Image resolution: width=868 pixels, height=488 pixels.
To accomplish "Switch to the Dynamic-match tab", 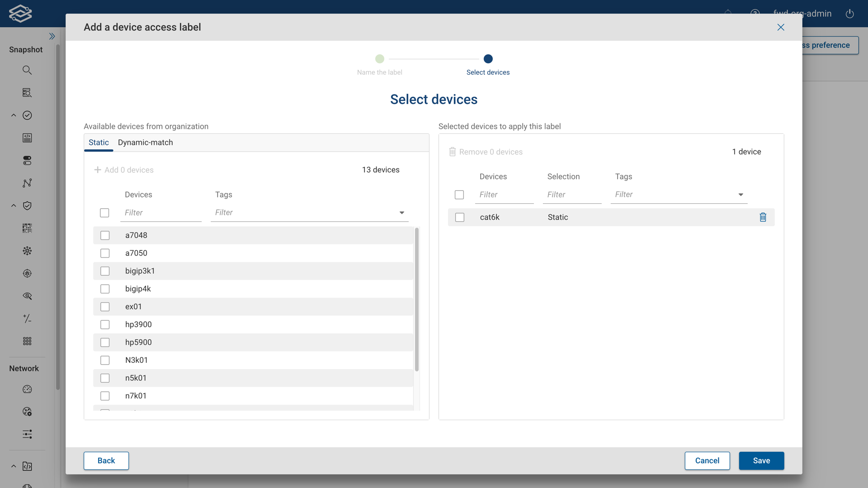I will tap(145, 142).
